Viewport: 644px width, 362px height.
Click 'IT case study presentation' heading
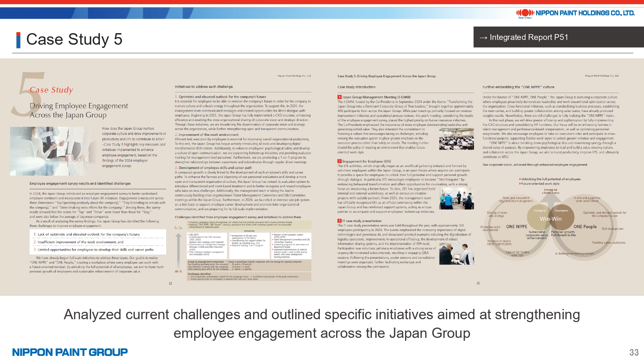[x=362, y=221]
